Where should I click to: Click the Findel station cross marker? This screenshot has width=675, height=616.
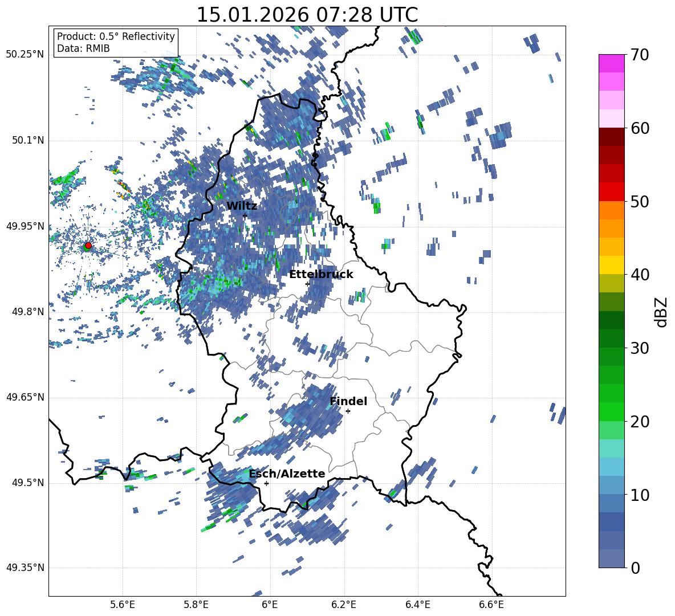click(x=348, y=411)
